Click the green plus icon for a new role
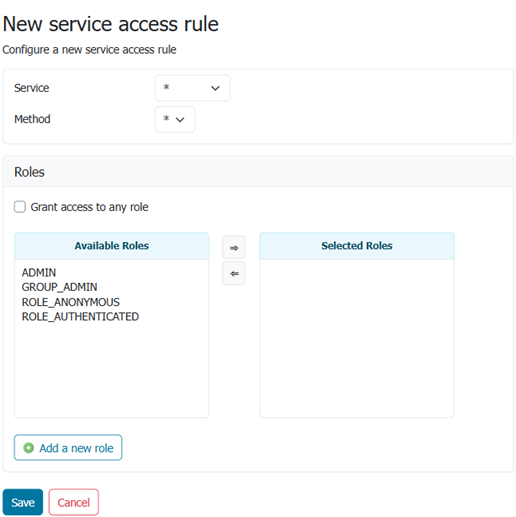 (29, 448)
